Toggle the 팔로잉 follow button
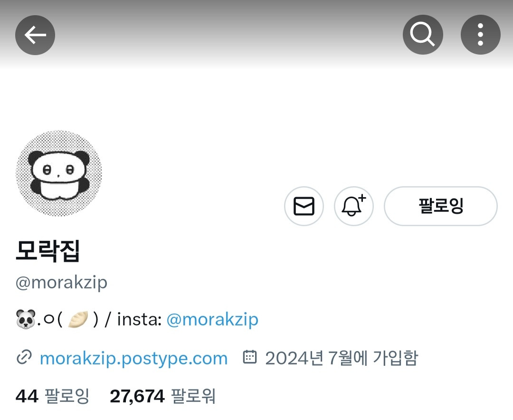Image resolution: width=513 pixels, height=420 pixels. 441,206
